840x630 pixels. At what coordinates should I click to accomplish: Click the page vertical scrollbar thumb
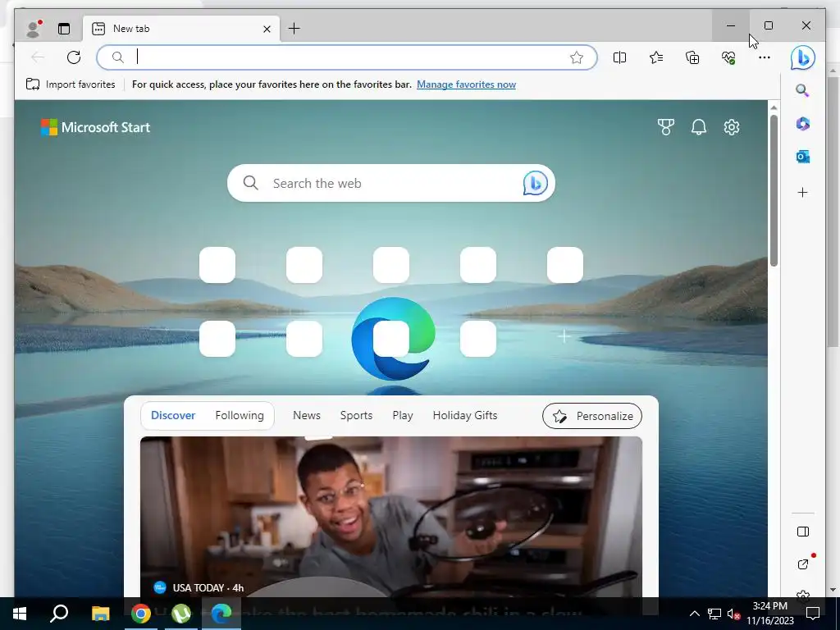coord(774,190)
